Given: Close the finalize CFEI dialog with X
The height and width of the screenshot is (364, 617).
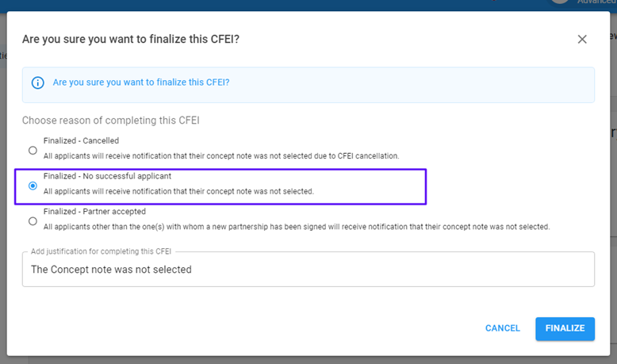Looking at the screenshot, I should 582,39.
